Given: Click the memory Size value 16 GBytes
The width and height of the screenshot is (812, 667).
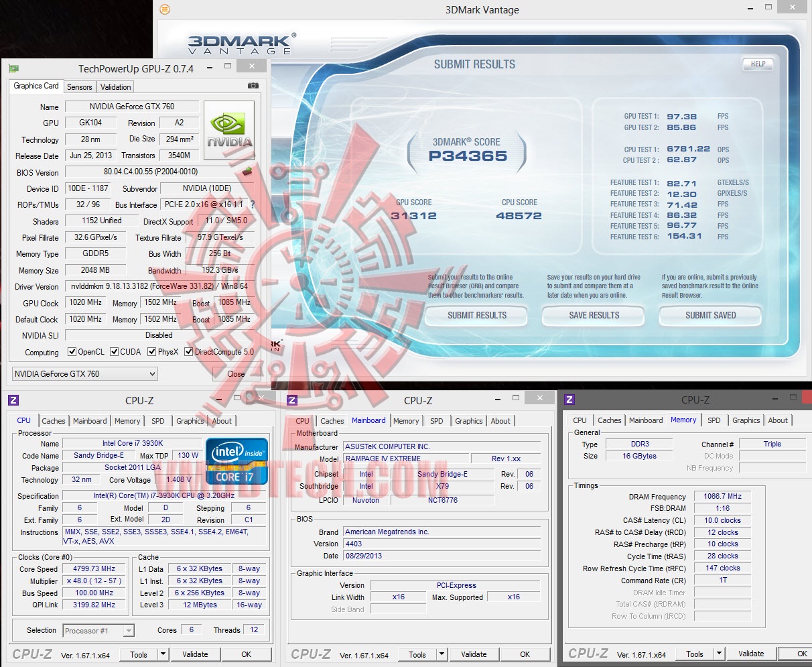Looking at the screenshot, I should point(640,456).
